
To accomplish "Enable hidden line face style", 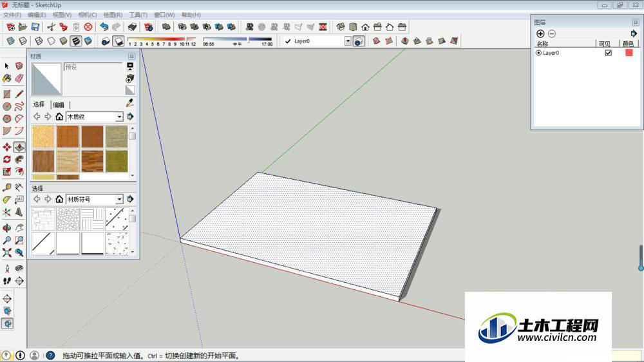I will coord(51,41).
